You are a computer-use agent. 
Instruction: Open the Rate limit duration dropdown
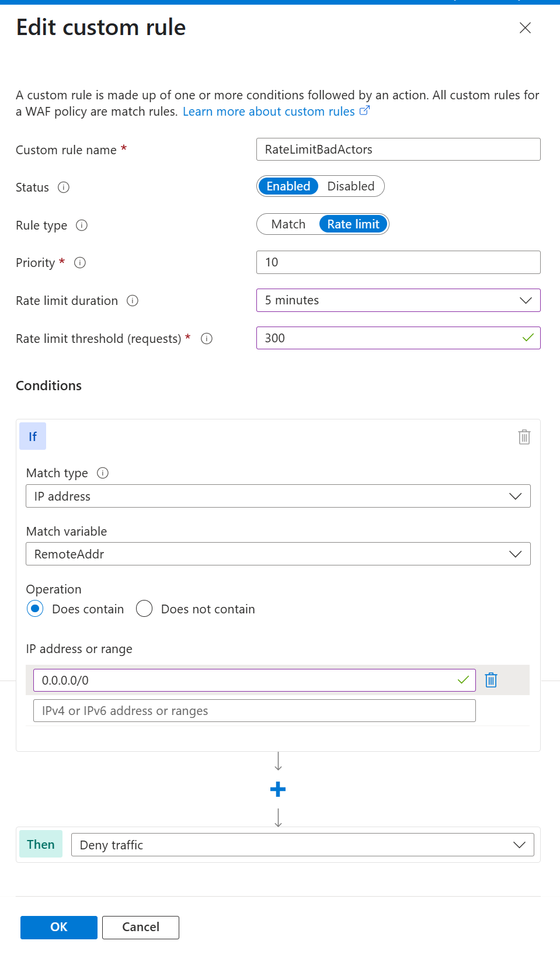click(x=398, y=300)
